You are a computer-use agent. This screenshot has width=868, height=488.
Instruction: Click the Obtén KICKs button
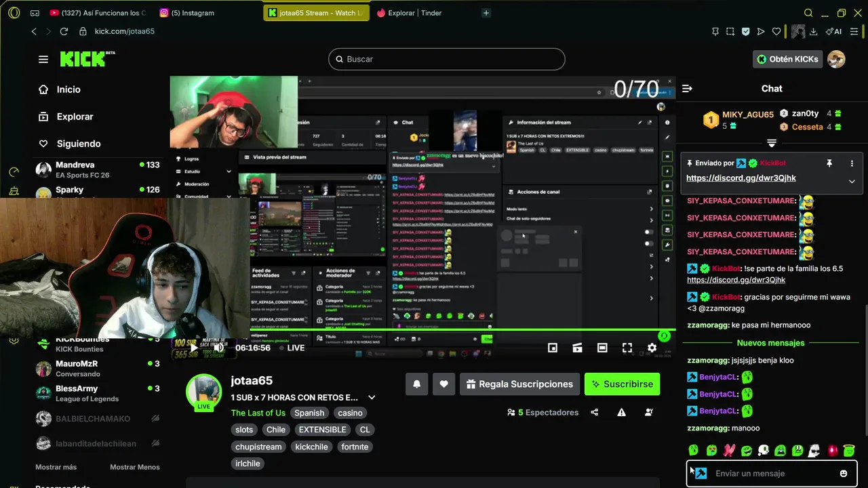click(x=787, y=59)
